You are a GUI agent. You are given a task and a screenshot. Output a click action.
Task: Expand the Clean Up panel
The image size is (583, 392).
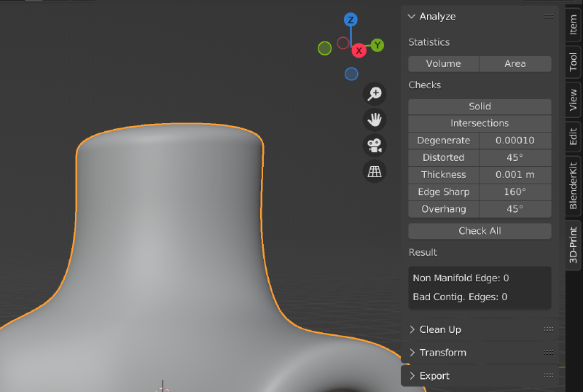click(412, 329)
